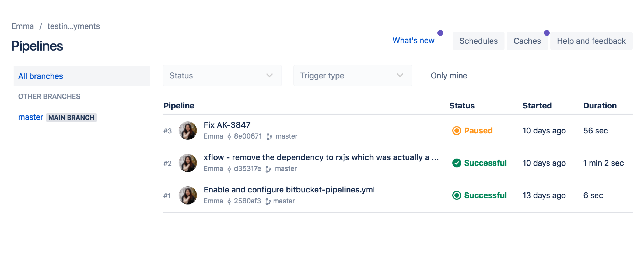This screenshot has height=267, width=644.
Task: Open the Caches button
Action: pyautogui.click(x=527, y=41)
